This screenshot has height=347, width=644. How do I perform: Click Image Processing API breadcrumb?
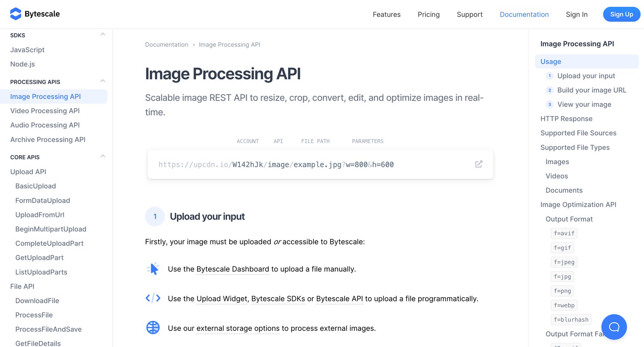pos(230,45)
